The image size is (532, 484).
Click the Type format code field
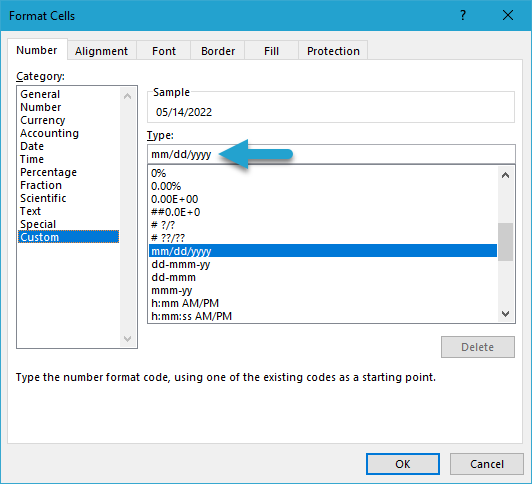point(331,154)
